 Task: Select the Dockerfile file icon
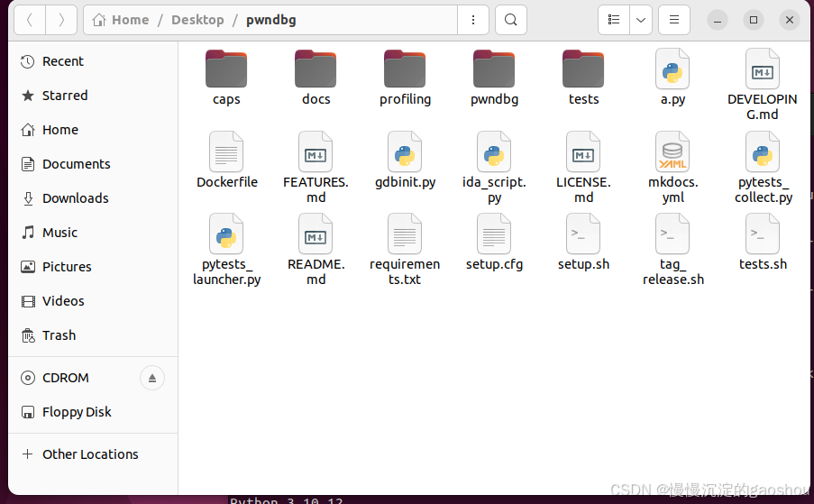click(x=226, y=151)
